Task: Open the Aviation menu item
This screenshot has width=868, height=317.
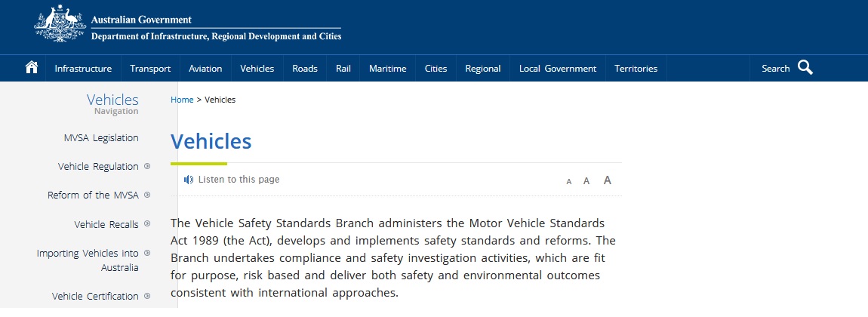Action: coord(205,69)
